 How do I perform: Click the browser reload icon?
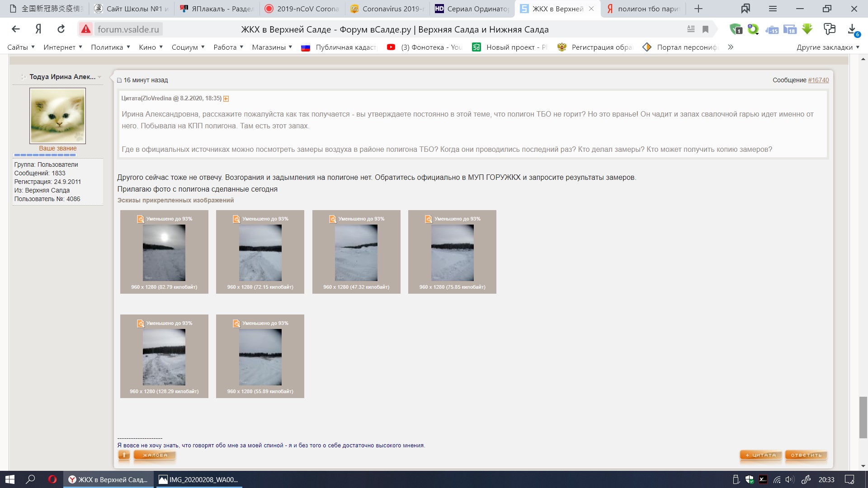[61, 29]
